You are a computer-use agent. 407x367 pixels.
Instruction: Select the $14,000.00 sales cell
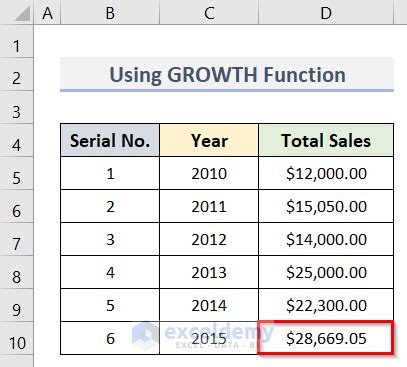pos(326,239)
